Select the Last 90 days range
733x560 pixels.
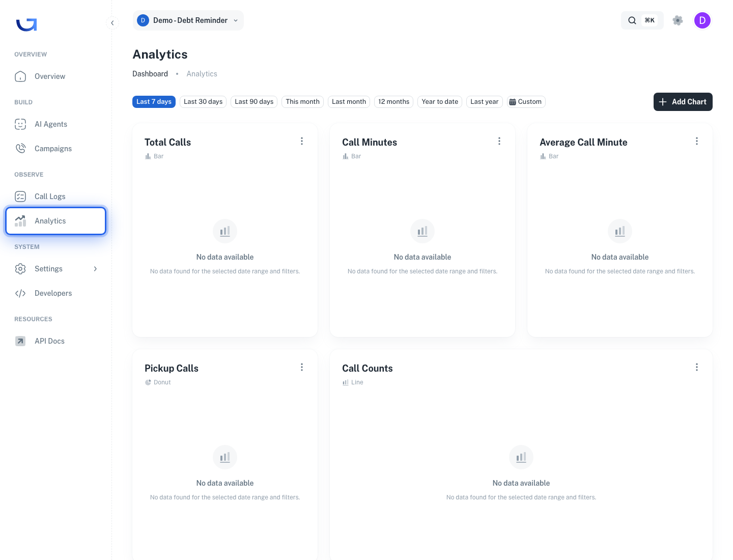pos(254,102)
